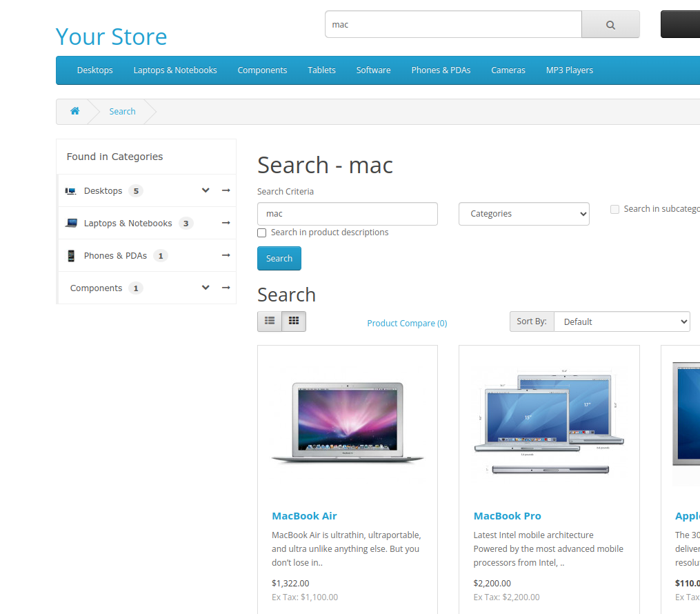This screenshot has width=700, height=614.
Task: Switch to grid view layout
Action: 294,321
